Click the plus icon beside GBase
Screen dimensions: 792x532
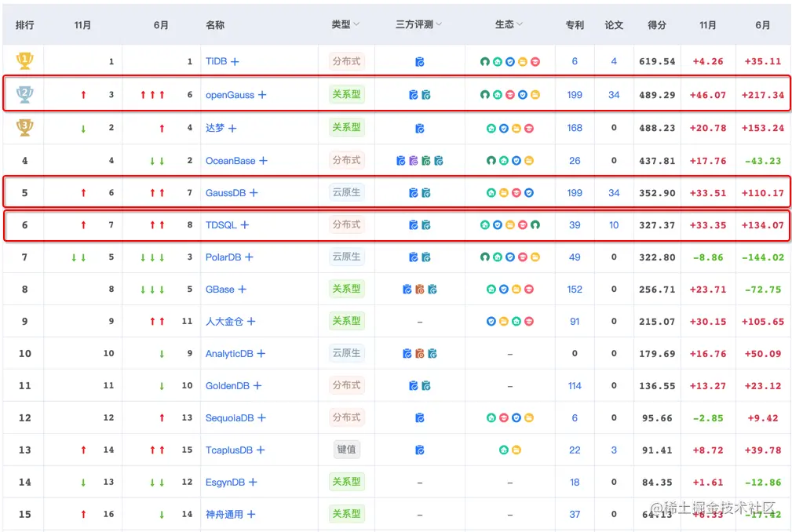coord(243,290)
